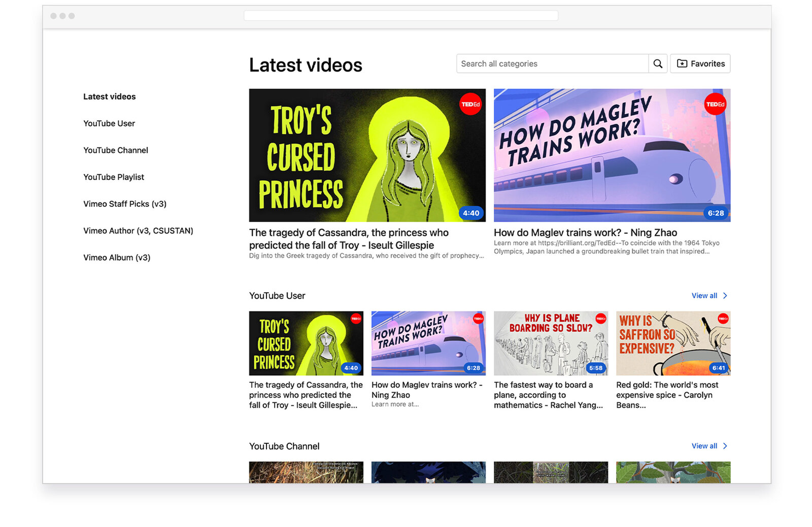This screenshot has width=812, height=527.
Task: Click 6:41 duration badge on saffron video
Action: [x=719, y=368]
